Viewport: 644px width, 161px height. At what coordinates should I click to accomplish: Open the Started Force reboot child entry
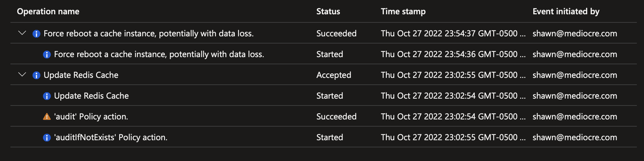(159, 54)
